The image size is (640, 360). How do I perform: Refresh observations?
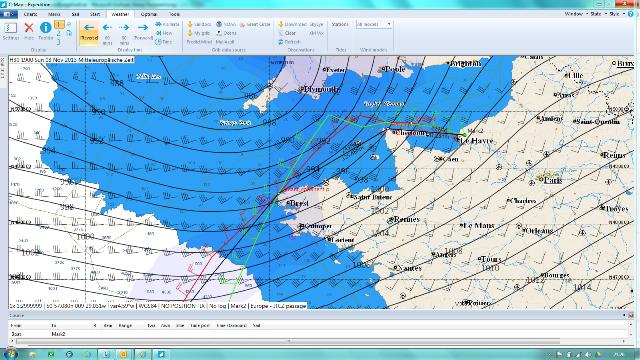[x=289, y=42]
